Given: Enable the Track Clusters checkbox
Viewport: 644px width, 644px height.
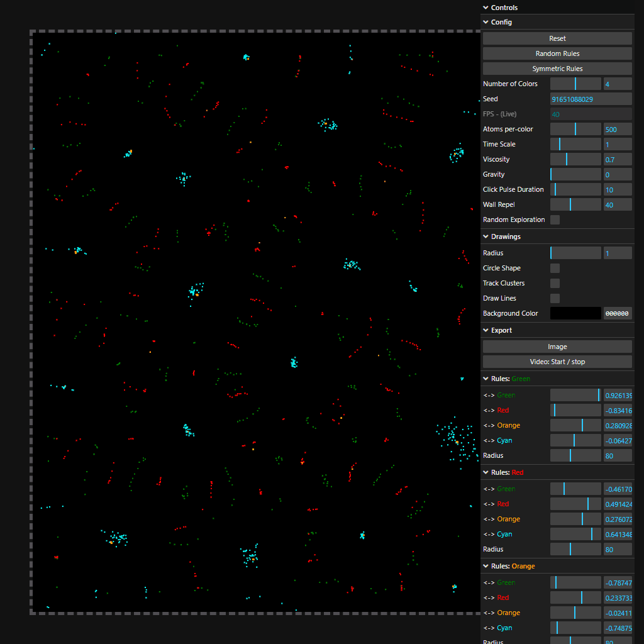Looking at the screenshot, I should point(555,284).
